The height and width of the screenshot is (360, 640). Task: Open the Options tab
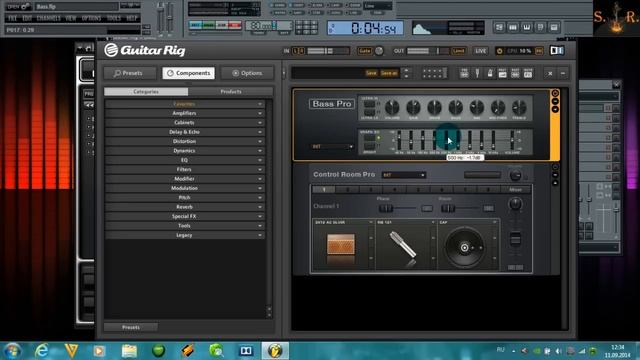(247, 73)
